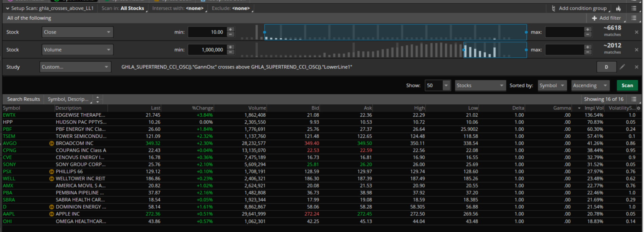Open the scan setup list menu at top right
The width and height of the screenshot is (644, 232).
634,8
